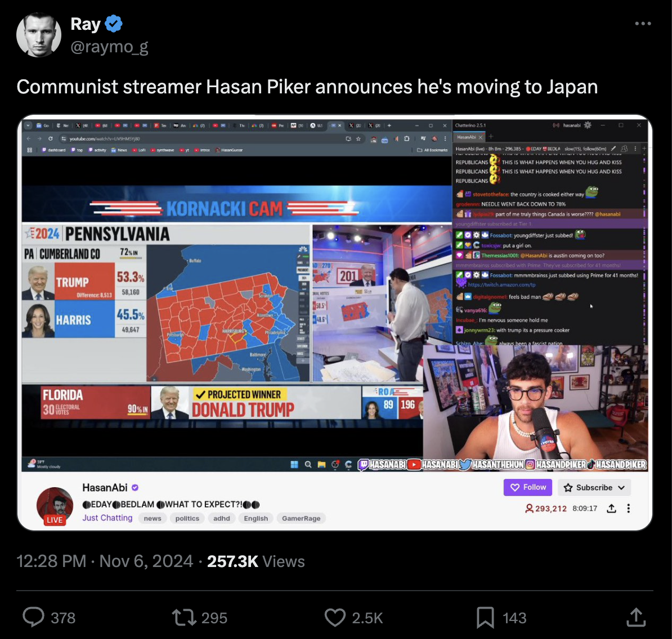Click the blue verified badge beside Ray
Viewport: 672px width, 639px height.
[114, 24]
